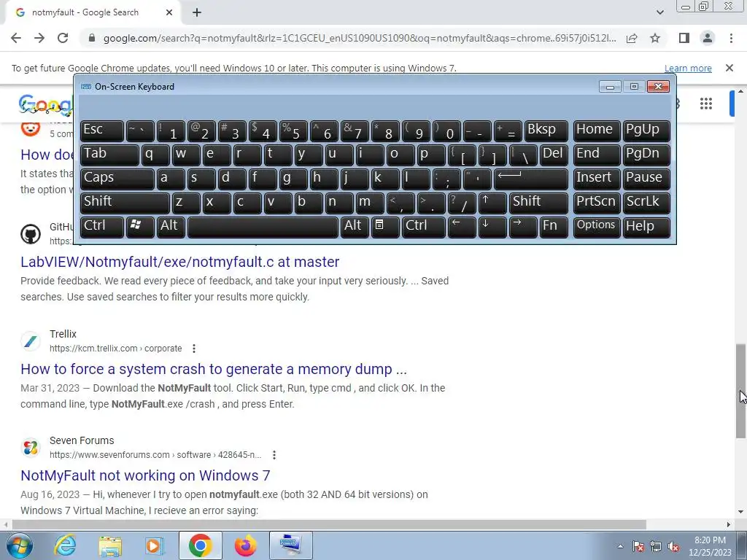Open the taskbar clock showing 8:20 PM
747x560 pixels.
tap(710, 546)
